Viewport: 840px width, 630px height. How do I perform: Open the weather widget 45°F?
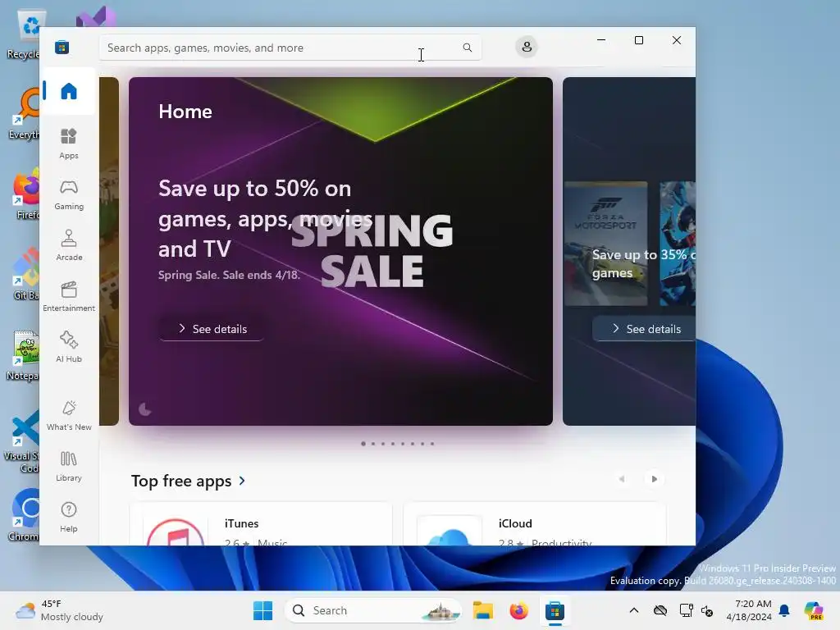click(x=59, y=610)
